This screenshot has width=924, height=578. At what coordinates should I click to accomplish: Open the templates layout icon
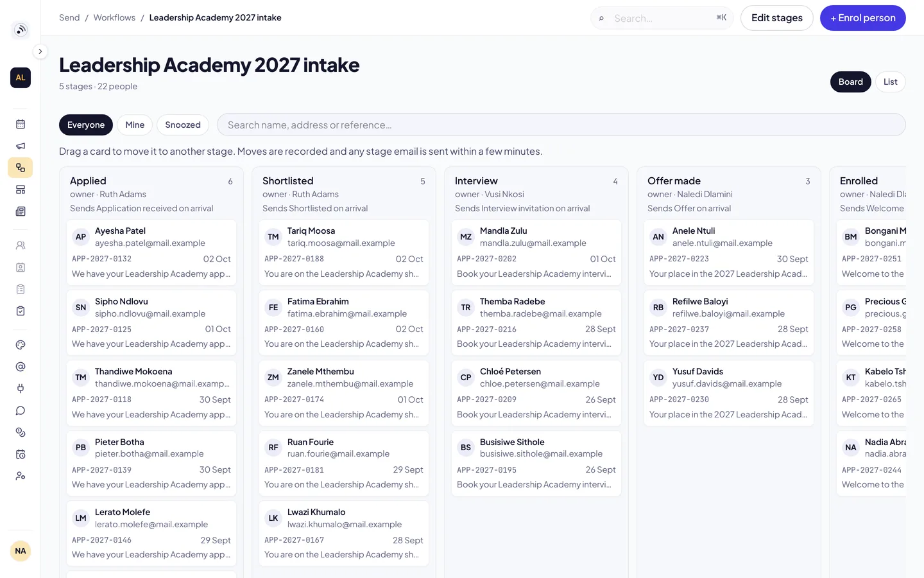21,189
